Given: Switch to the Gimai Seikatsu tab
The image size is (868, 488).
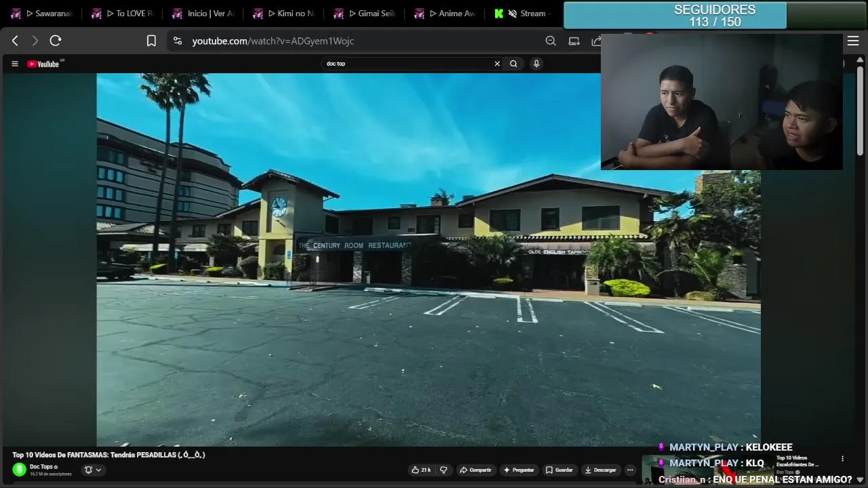Looking at the screenshot, I should point(365,14).
